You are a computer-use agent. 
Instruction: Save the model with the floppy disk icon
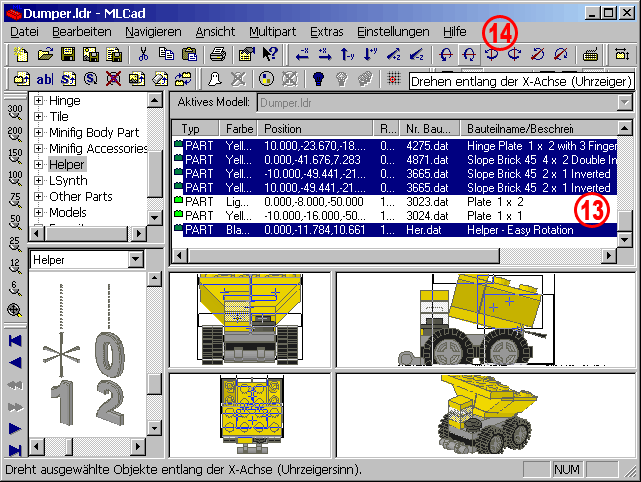click(x=68, y=54)
